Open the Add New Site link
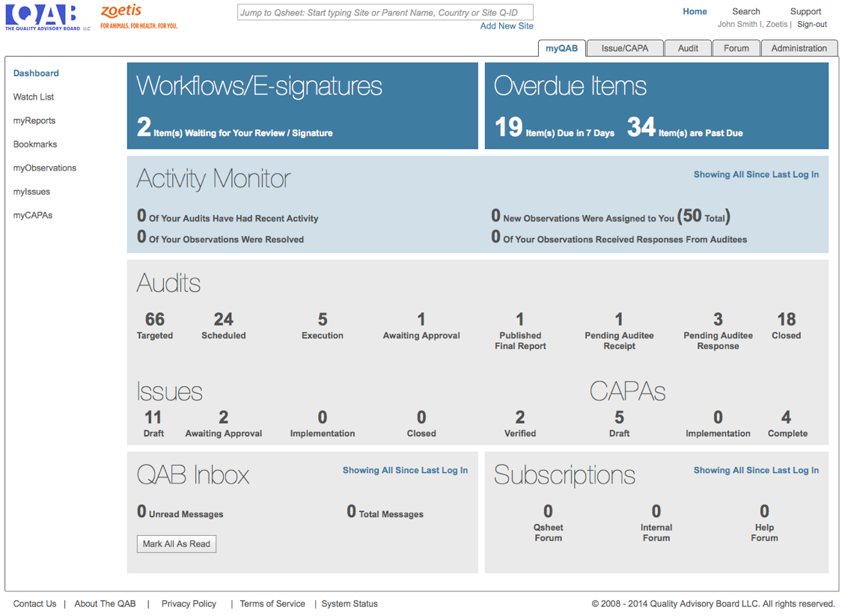Screen dimensions: 842x616 [x=507, y=25]
